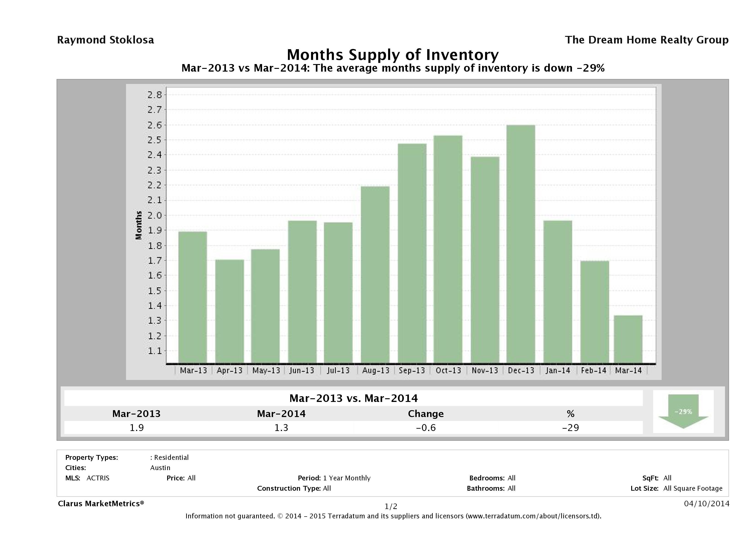Click the Raymond Stoklosa name header
The width and height of the screenshot is (738, 560).
(x=105, y=40)
